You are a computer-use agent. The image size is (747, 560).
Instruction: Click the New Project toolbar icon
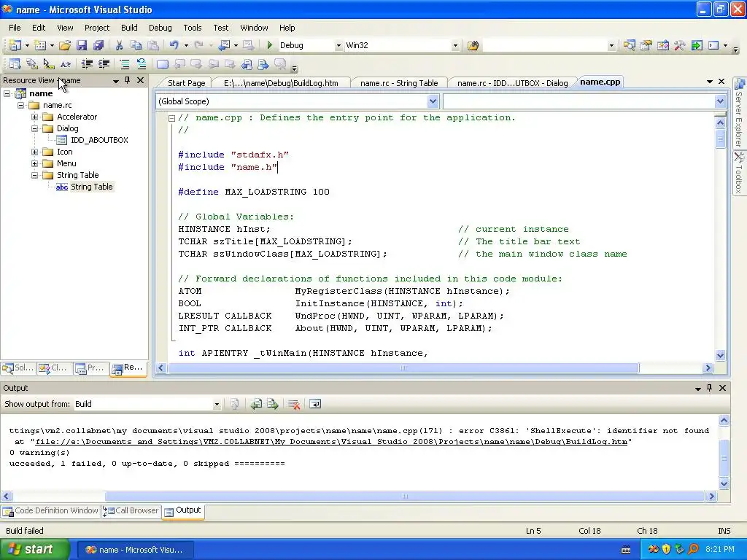15,45
